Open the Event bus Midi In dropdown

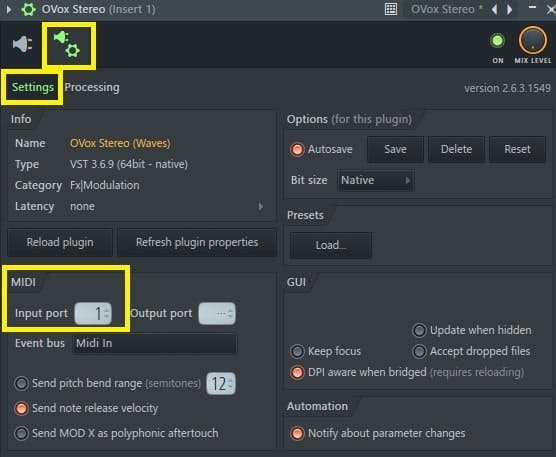click(155, 344)
